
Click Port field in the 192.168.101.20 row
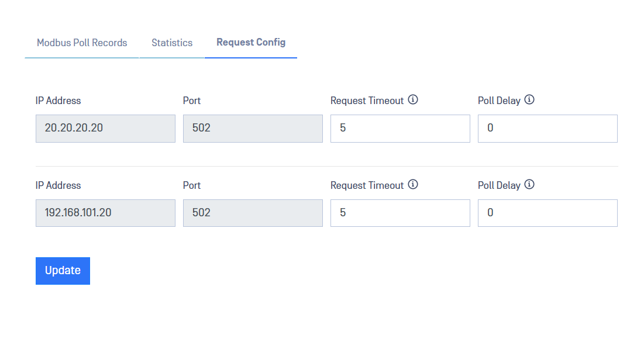point(253,213)
